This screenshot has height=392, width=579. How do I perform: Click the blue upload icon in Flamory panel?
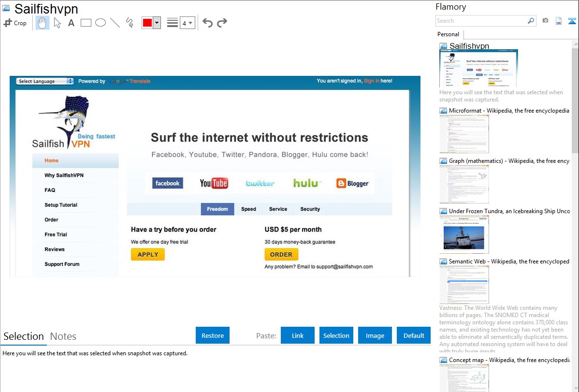572,21
